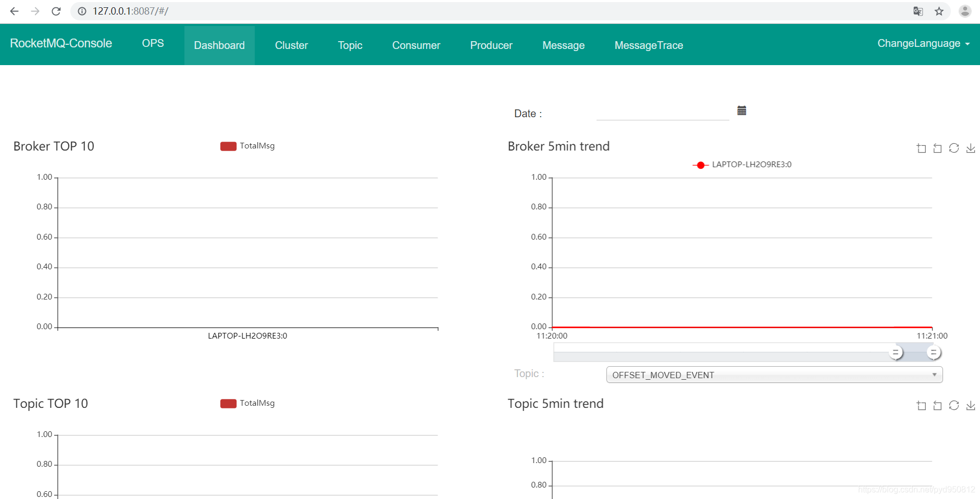This screenshot has height=499, width=980.
Task: Open the browser profile avatar
Action: tap(965, 11)
